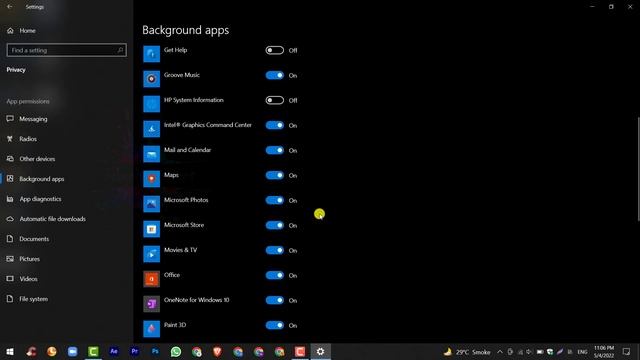This screenshot has width=640, height=360.
Task: Switch off the Movies & TV toggle
Action: pos(275,250)
